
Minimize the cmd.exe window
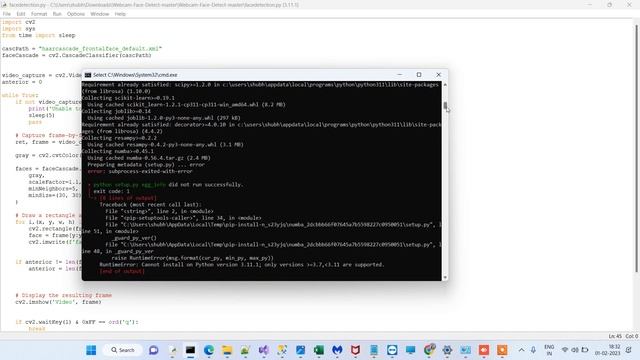pos(400,75)
